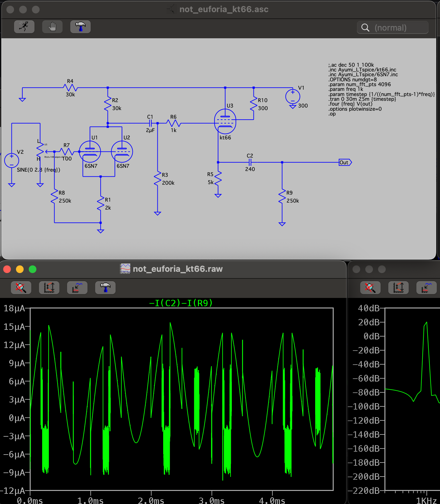The width and height of the screenshot is (440, 504).
Task: Click the magnifier icon in search field
Action: [365, 28]
